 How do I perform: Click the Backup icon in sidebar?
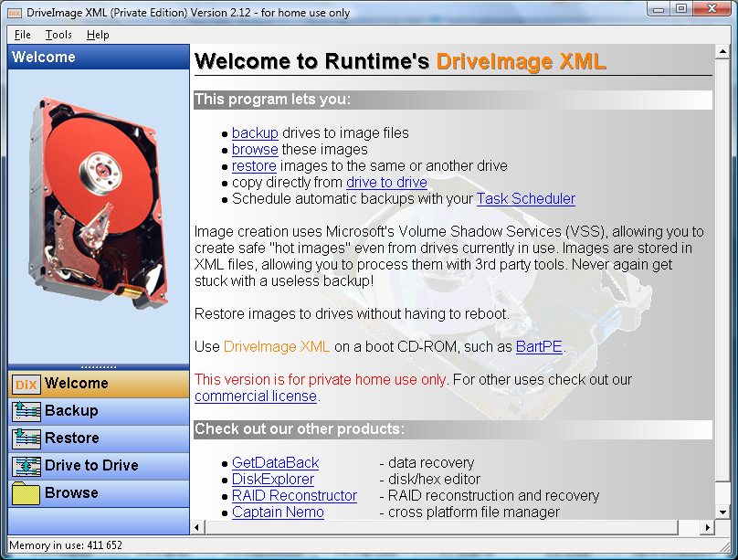26,411
